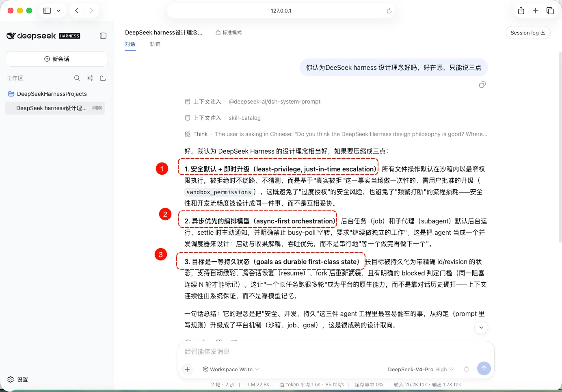Start a new chat with 新会话
Screen dimensions: 562x392
(x=57, y=59)
